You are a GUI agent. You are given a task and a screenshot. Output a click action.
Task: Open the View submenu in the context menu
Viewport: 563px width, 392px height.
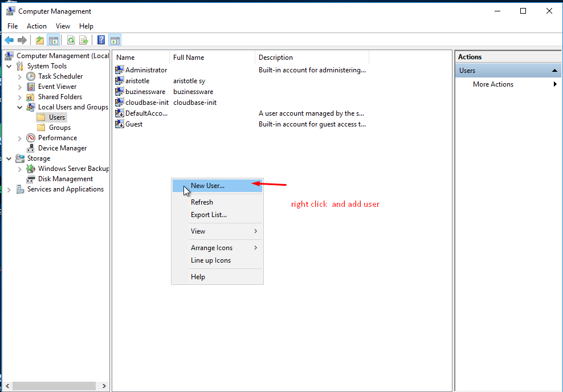tap(198, 231)
